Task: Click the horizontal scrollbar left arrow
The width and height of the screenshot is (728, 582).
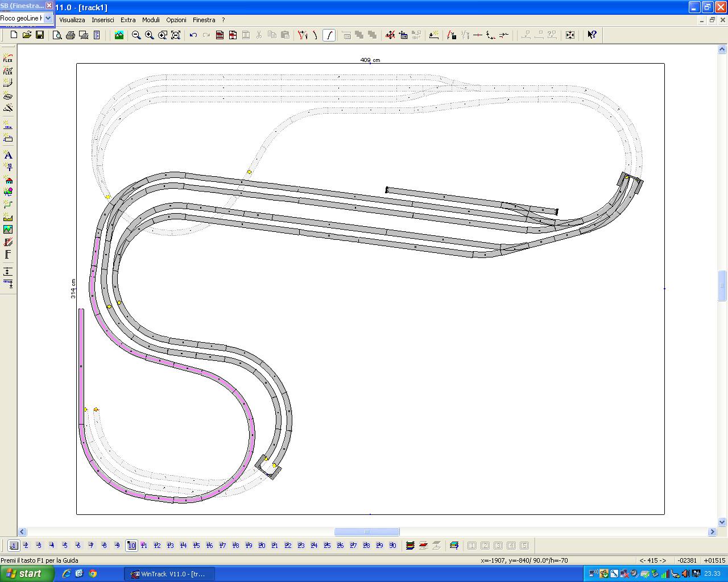Action: (x=22, y=532)
